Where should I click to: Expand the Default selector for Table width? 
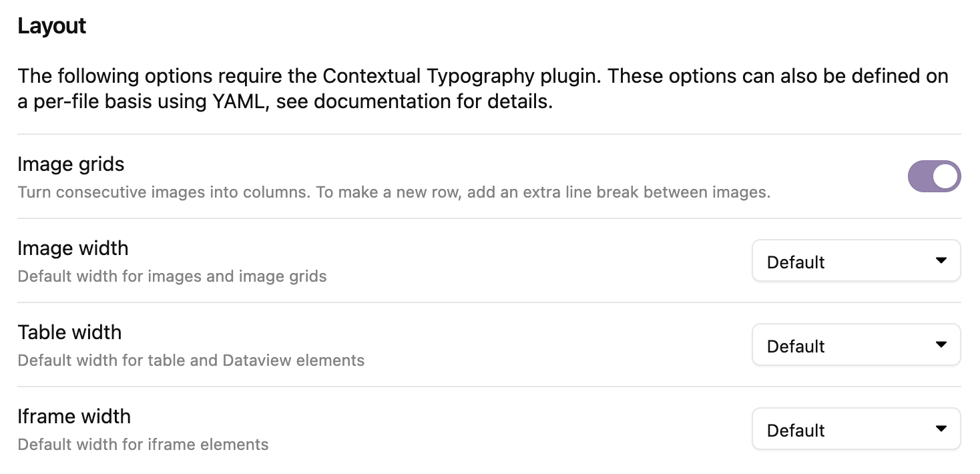(856, 345)
